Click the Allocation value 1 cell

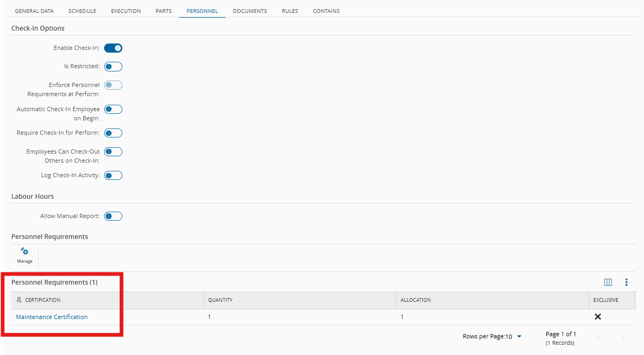(492, 317)
